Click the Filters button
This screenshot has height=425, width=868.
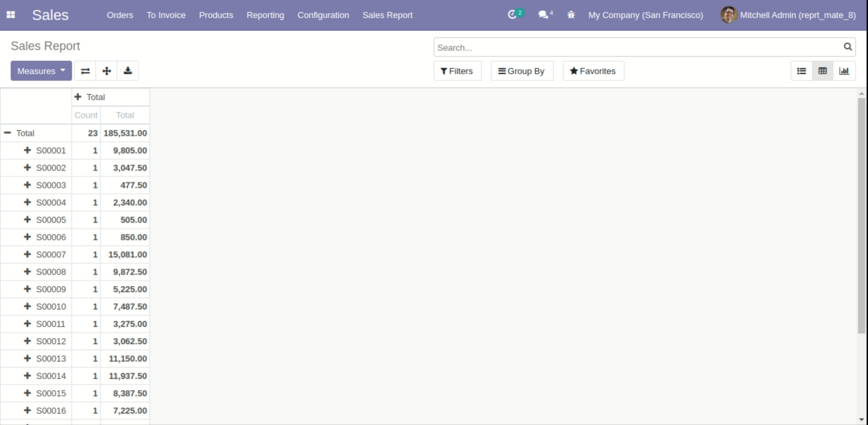(x=457, y=71)
